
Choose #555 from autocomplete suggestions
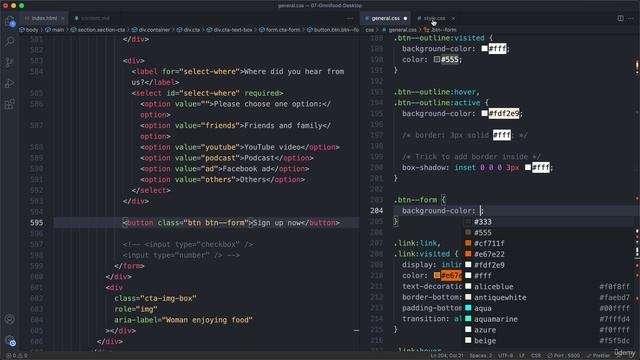pyautogui.click(x=549, y=233)
